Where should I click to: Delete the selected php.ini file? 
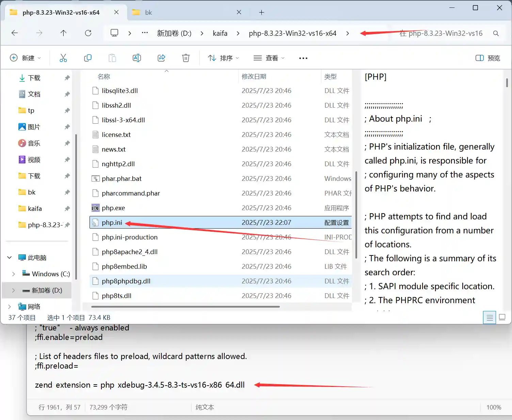click(186, 58)
